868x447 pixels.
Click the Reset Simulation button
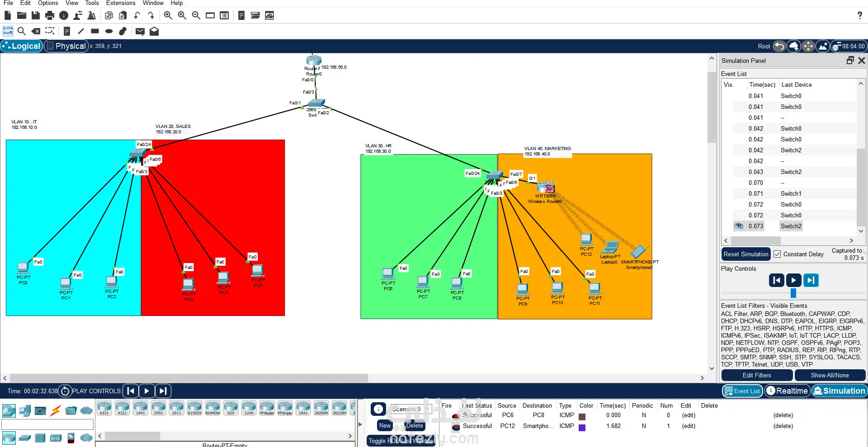click(x=746, y=254)
